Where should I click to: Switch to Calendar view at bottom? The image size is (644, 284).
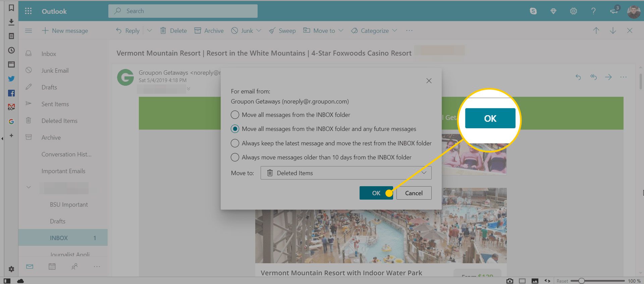(x=52, y=267)
